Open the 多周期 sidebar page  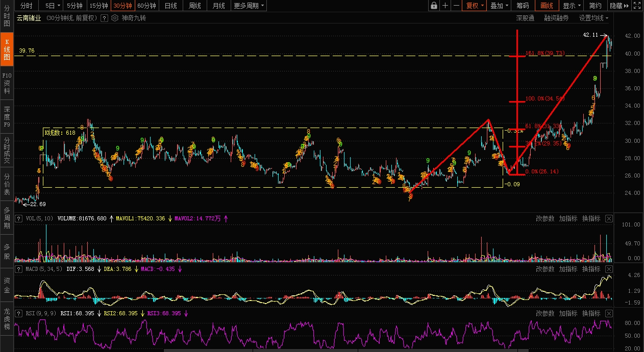pyautogui.click(x=7, y=218)
